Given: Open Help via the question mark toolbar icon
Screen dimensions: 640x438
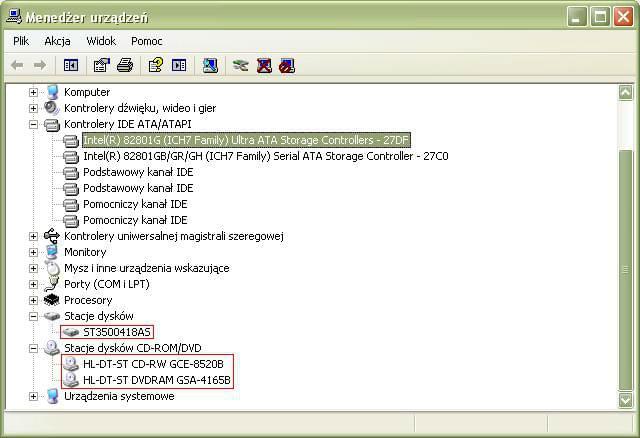Looking at the screenshot, I should click(156, 65).
